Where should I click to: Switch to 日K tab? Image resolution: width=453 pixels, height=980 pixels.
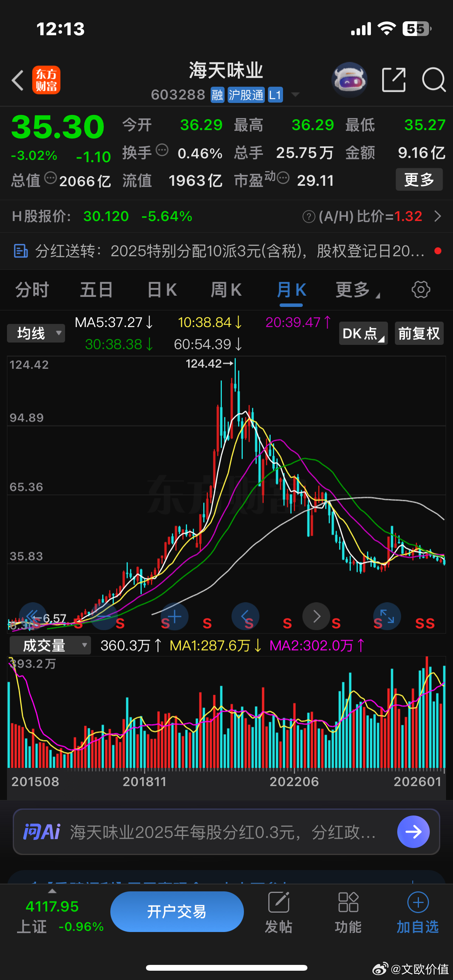pos(162,290)
